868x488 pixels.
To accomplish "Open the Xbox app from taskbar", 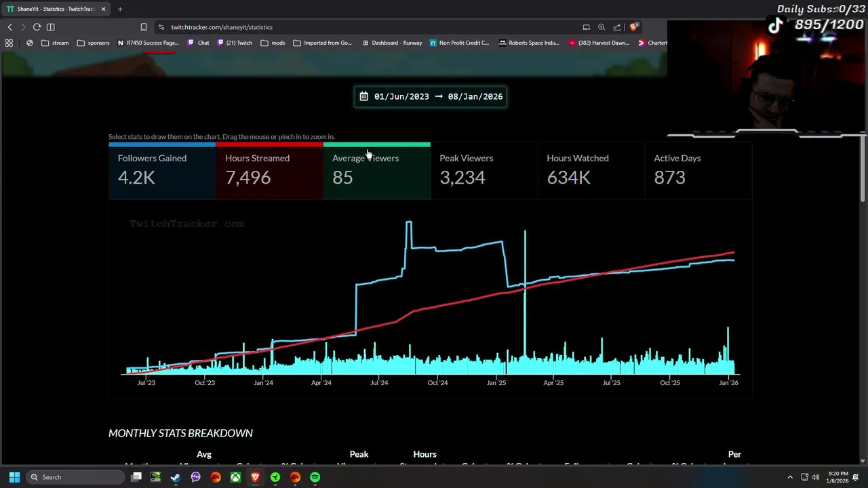I will [x=235, y=477].
